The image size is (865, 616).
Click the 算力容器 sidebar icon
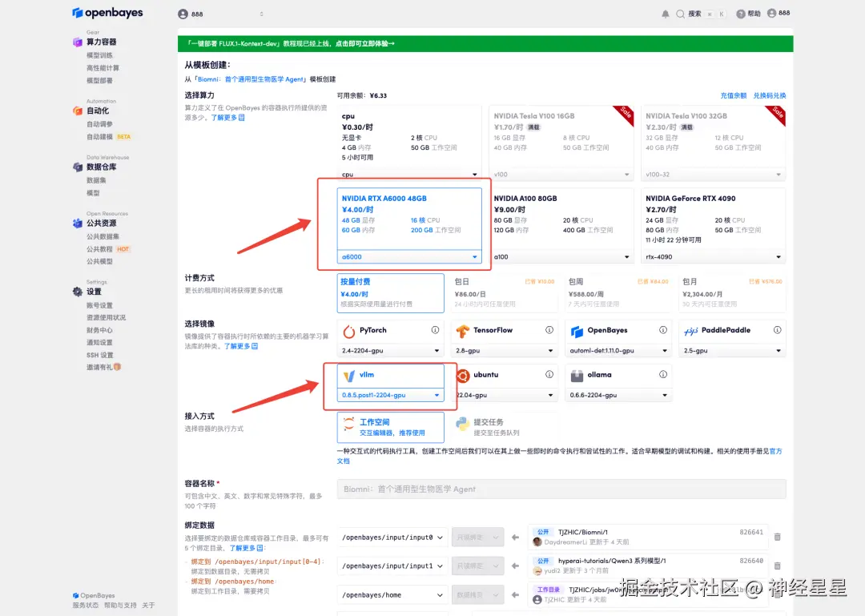point(77,42)
